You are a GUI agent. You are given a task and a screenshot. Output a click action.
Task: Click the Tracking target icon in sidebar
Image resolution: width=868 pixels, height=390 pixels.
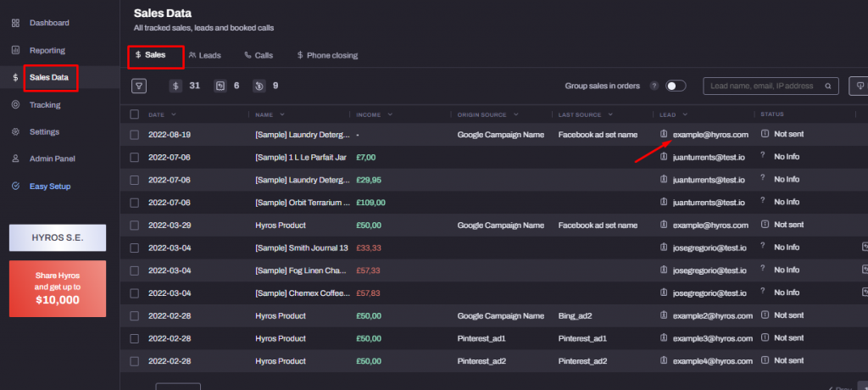coord(15,104)
